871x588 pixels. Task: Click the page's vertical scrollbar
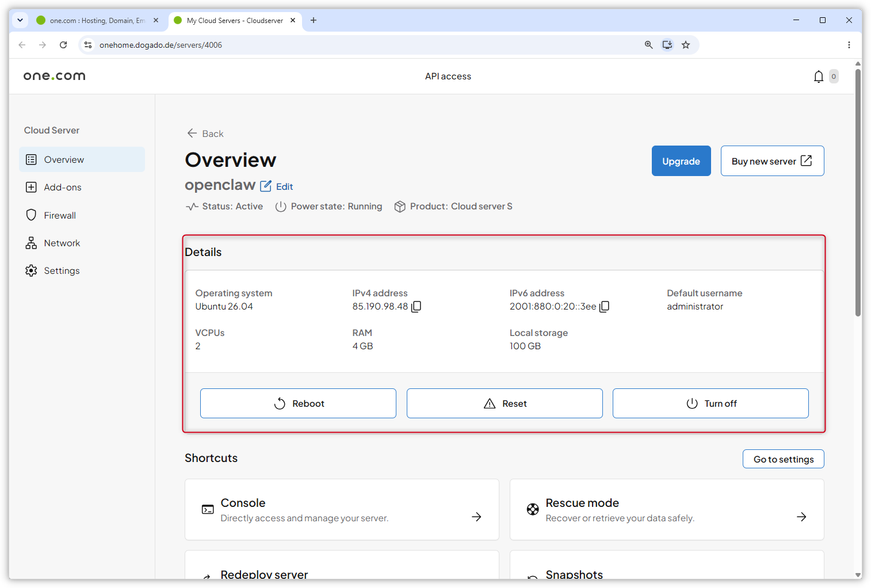tap(858, 193)
